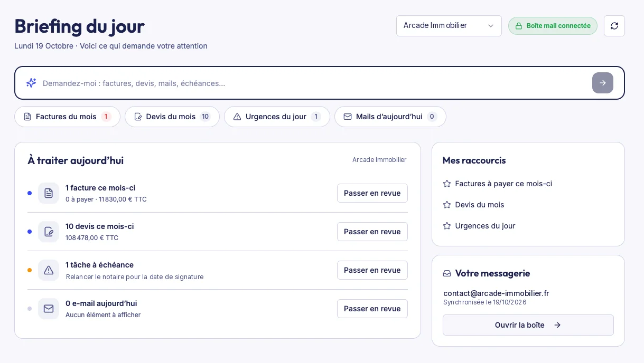Click the mail icon in Mails d'aujourd'hui chip
This screenshot has height=363, width=644.
click(x=348, y=117)
